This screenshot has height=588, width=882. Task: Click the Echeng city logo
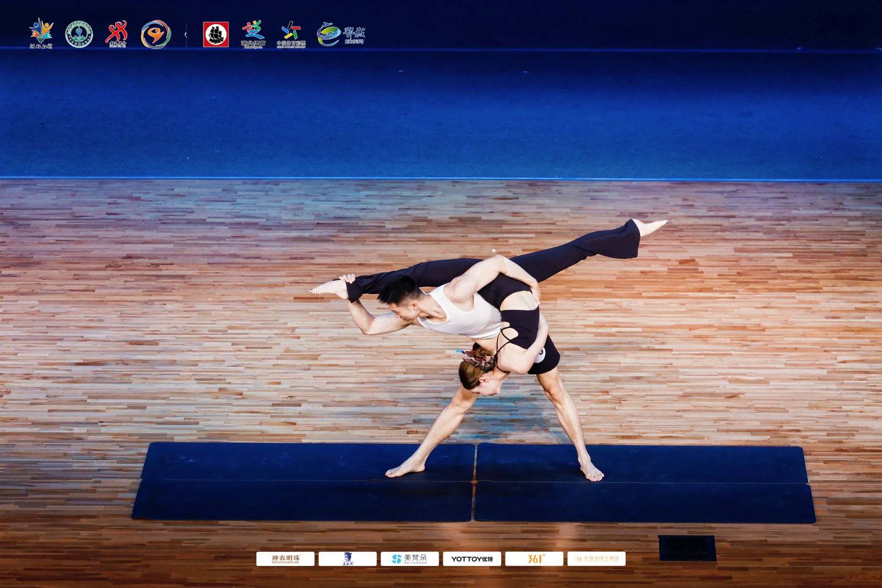(x=340, y=34)
